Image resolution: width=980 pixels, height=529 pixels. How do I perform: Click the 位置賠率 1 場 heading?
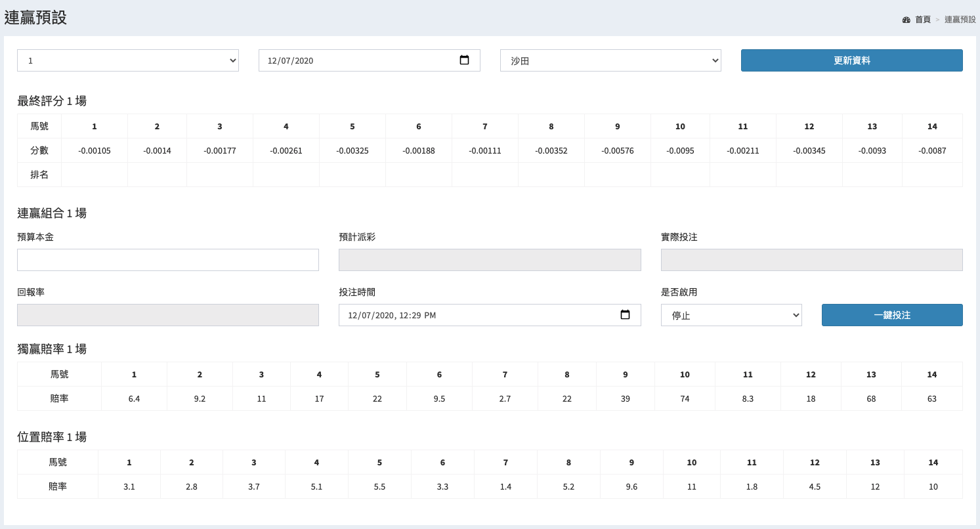point(52,437)
